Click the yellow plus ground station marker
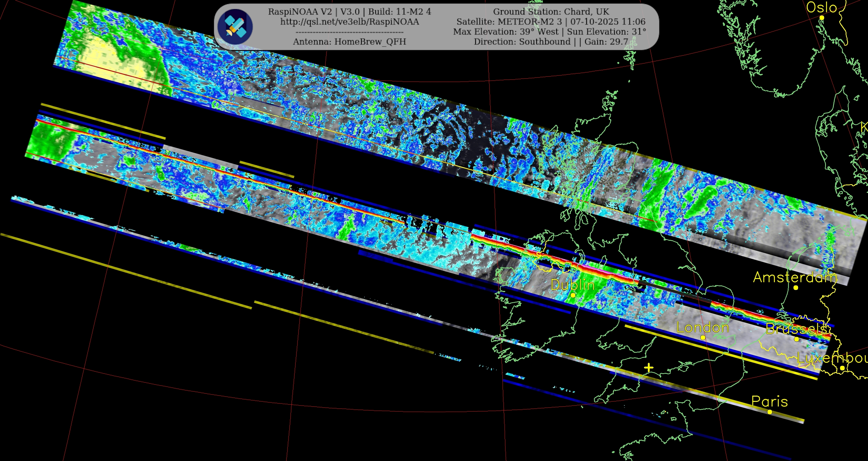Image resolution: width=868 pixels, height=461 pixels. 649,368
